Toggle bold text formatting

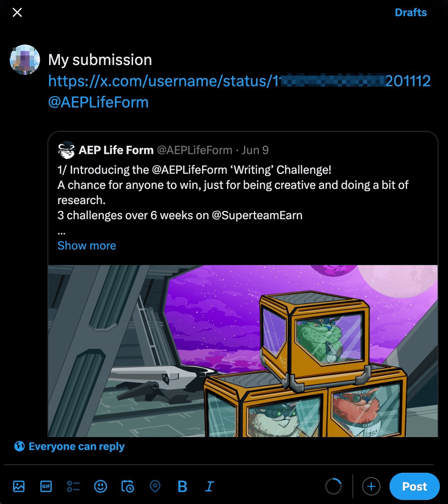click(182, 486)
